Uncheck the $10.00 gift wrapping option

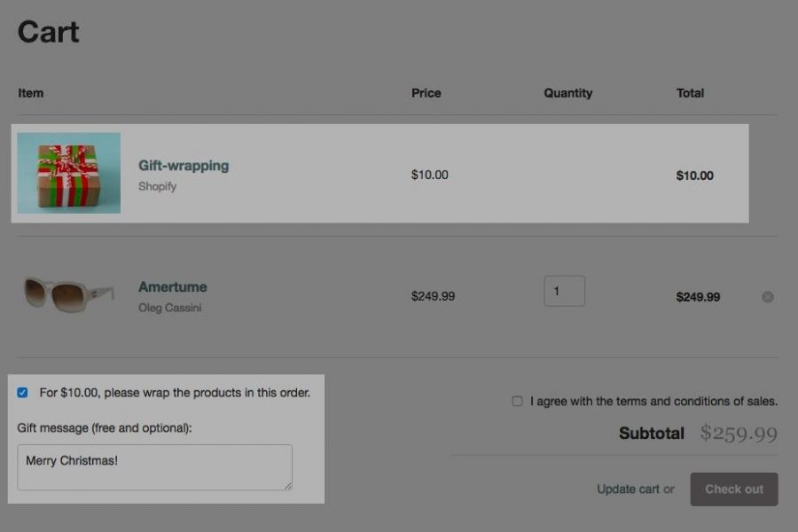tap(22, 392)
